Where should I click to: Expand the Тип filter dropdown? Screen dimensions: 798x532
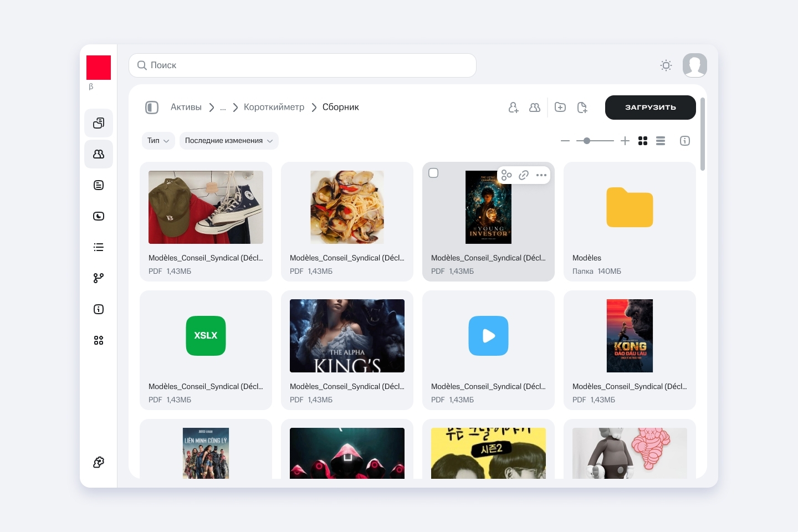pos(158,141)
